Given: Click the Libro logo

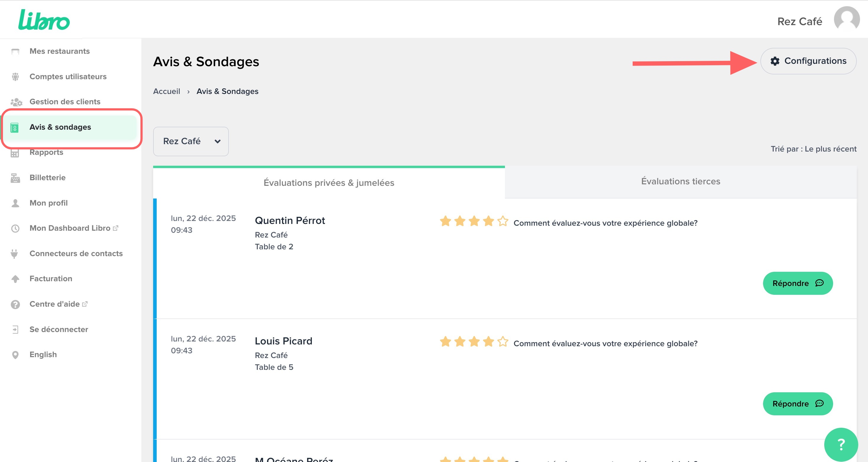Looking at the screenshot, I should point(44,20).
